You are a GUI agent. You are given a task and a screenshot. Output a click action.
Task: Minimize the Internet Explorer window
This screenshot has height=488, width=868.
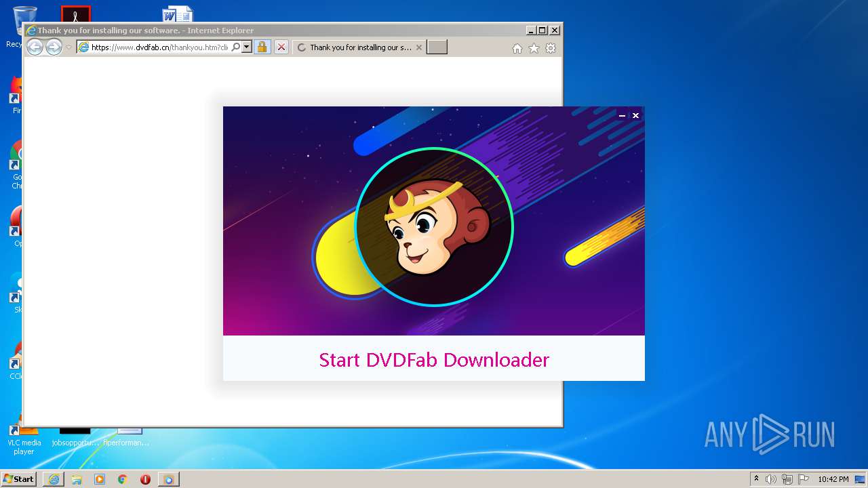(531, 30)
